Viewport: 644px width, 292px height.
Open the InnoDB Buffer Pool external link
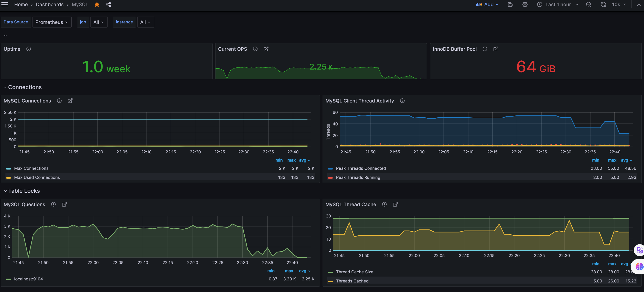tap(496, 49)
